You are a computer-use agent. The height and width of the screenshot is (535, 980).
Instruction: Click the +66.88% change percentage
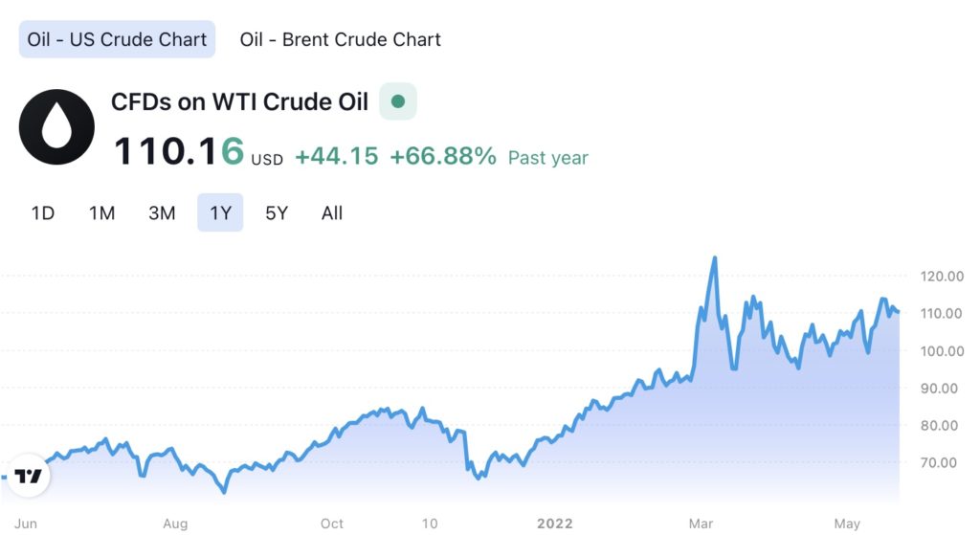[442, 156]
